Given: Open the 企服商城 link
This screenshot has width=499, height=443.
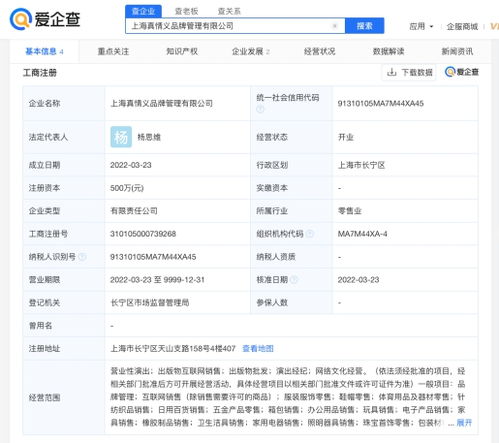Looking at the screenshot, I should [x=462, y=26].
